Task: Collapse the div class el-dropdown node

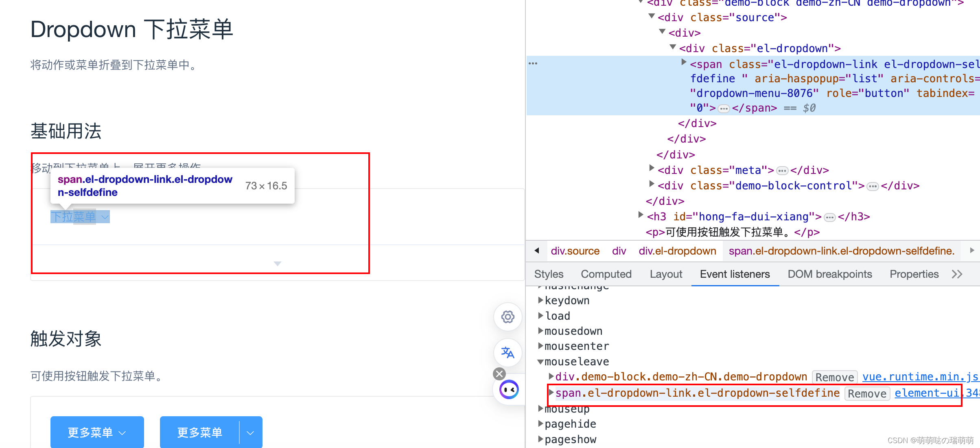Action: point(673,47)
